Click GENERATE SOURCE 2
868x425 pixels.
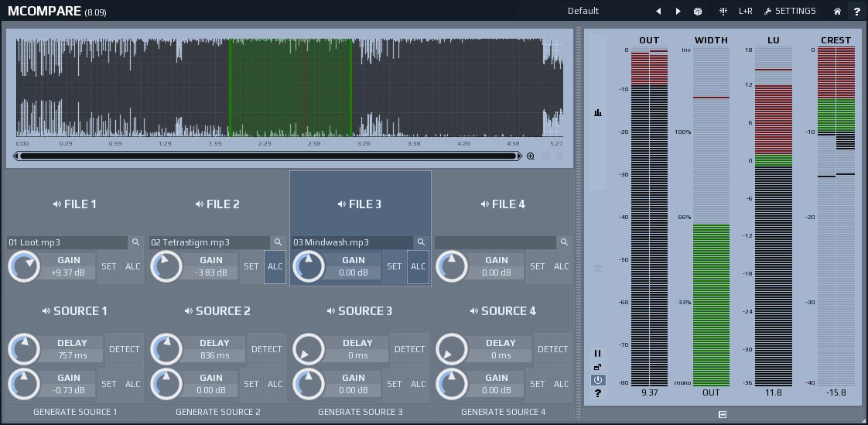pos(217,412)
